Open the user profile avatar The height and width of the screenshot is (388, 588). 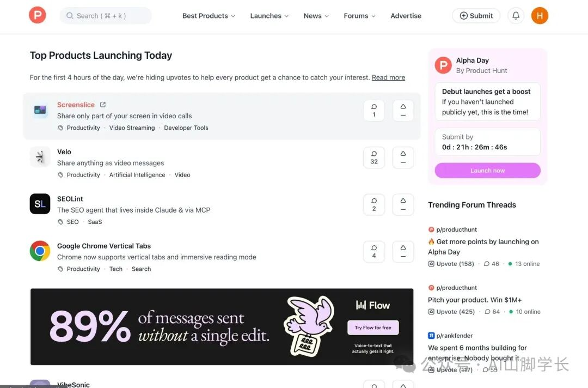click(x=540, y=16)
